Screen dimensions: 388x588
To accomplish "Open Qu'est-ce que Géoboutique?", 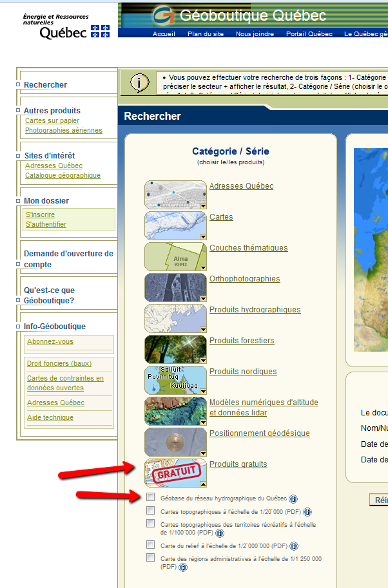I will pyautogui.click(x=49, y=295).
